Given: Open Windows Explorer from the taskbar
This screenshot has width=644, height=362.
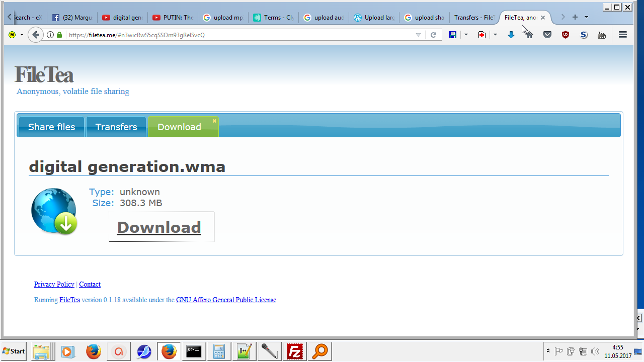Looking at the screenshot, I should 41,351.
